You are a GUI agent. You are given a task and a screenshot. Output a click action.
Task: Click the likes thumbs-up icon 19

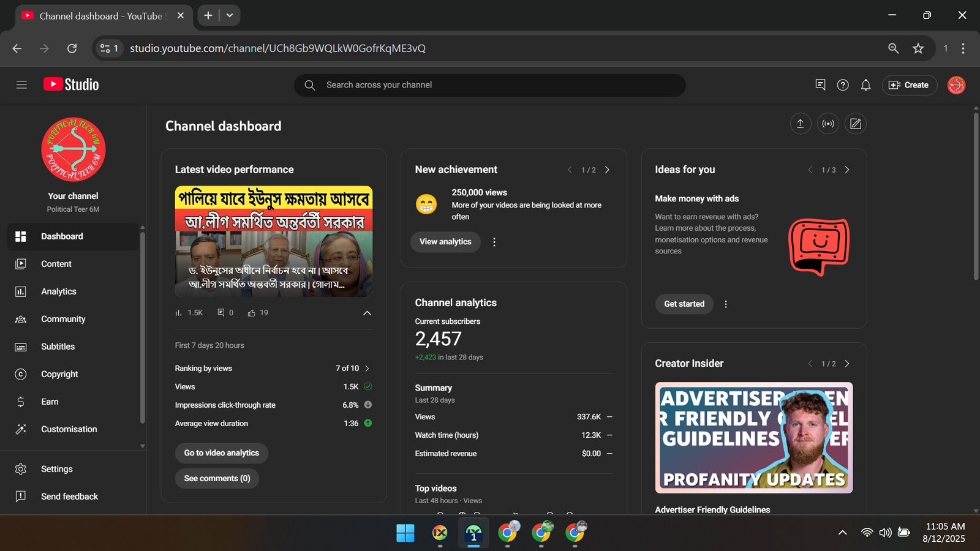click(252, 313)
